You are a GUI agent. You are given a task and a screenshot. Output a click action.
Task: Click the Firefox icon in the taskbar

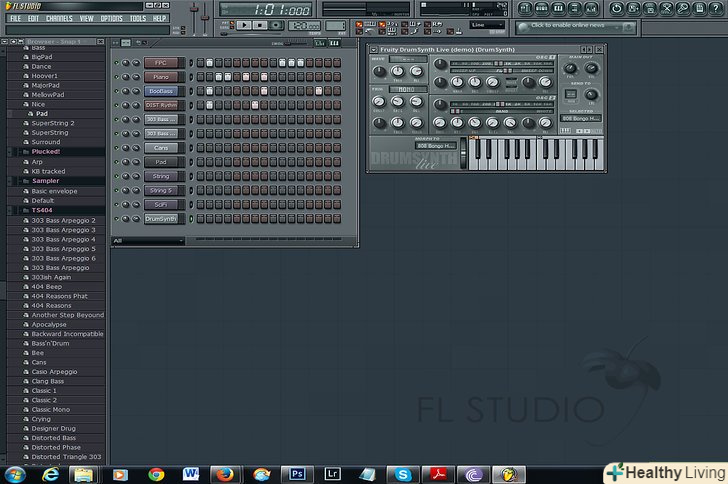(225, 474)
